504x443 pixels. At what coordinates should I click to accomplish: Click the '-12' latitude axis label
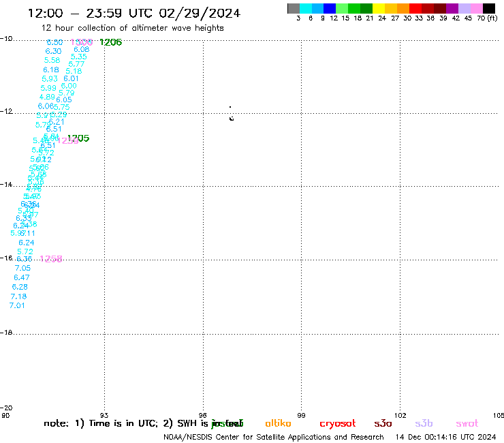pos(6,111)
